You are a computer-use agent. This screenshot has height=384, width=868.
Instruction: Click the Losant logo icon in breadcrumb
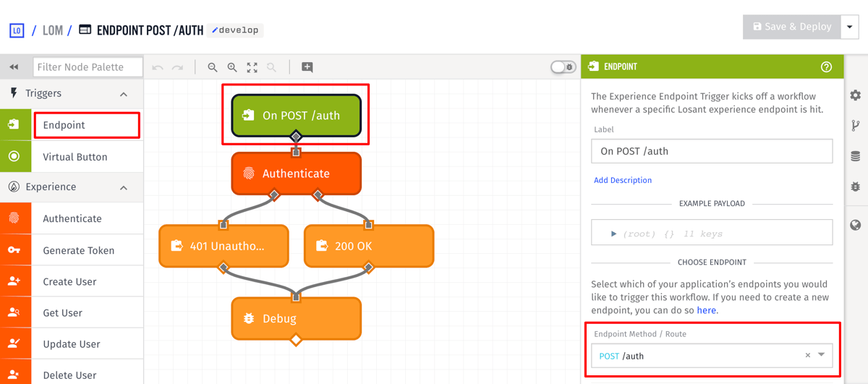click(16, 30)
